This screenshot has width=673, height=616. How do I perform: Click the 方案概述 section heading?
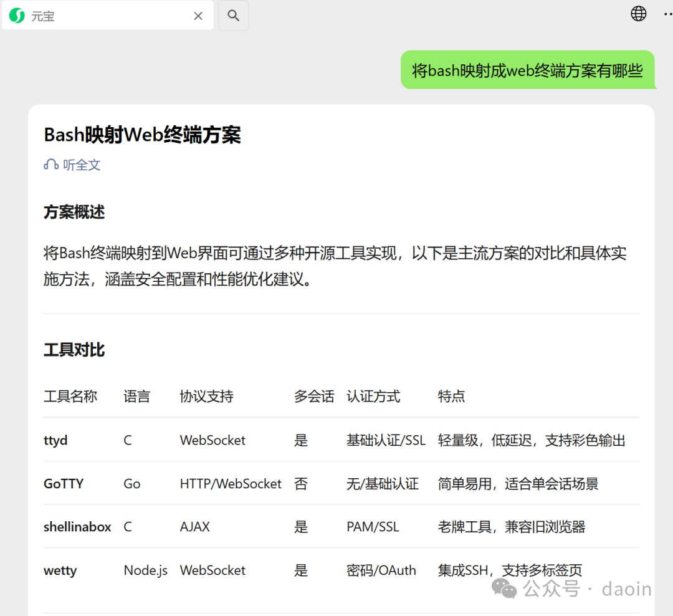click(74, 212)
